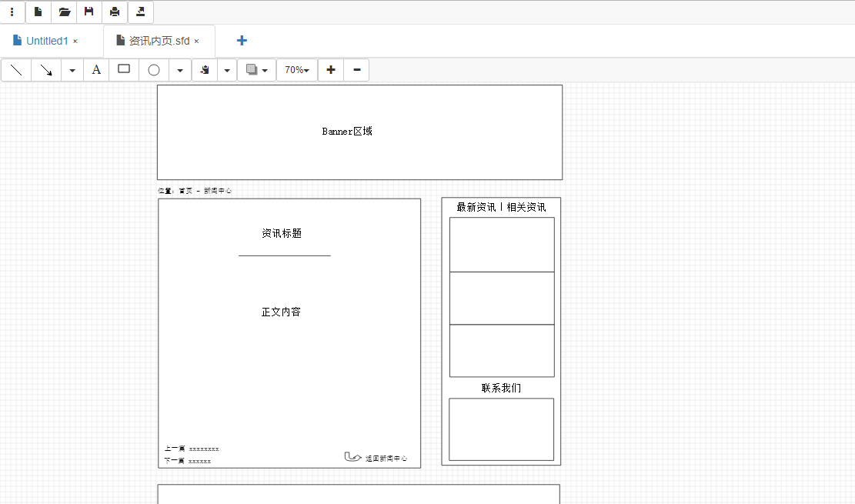Select the 返回新闻中心 text

point(386,459)
